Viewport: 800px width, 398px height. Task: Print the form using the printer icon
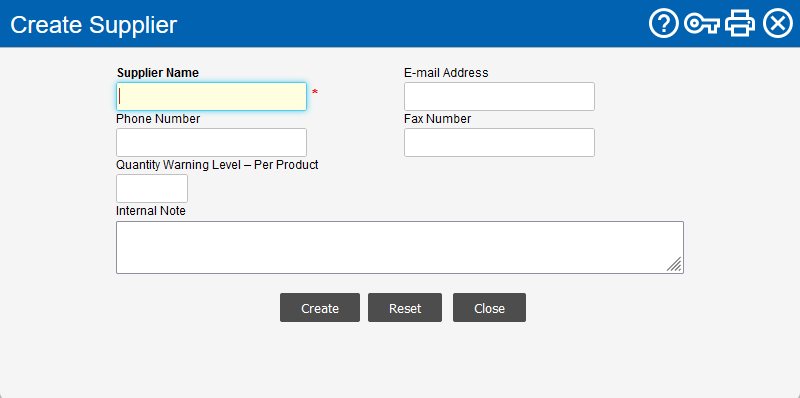point(740,23)
